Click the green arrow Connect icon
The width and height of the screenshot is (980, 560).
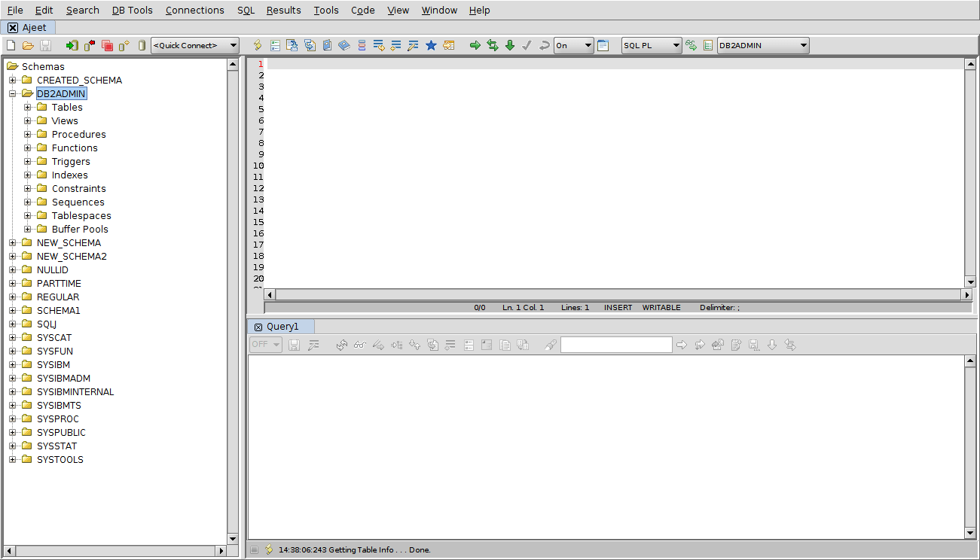click(x=72, y=46)
